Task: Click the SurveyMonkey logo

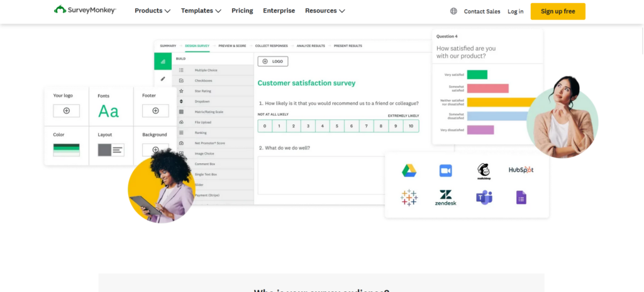Action: (85, 10)
